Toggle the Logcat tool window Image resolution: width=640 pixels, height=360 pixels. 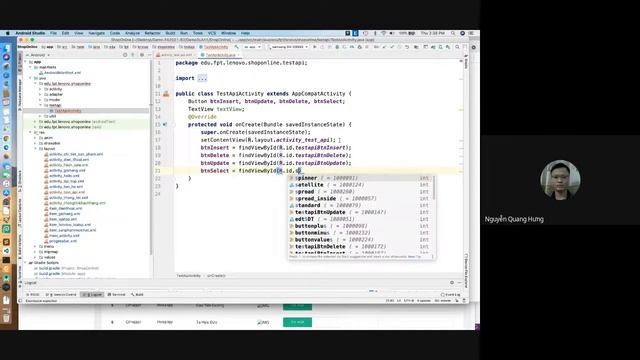click(x=92, y=294)
